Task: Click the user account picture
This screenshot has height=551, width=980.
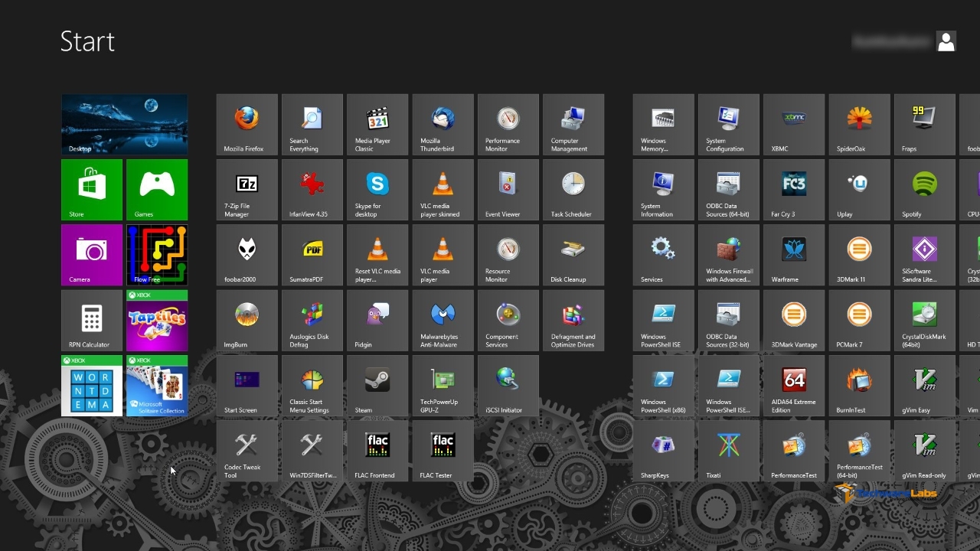Action: (946, 41)
